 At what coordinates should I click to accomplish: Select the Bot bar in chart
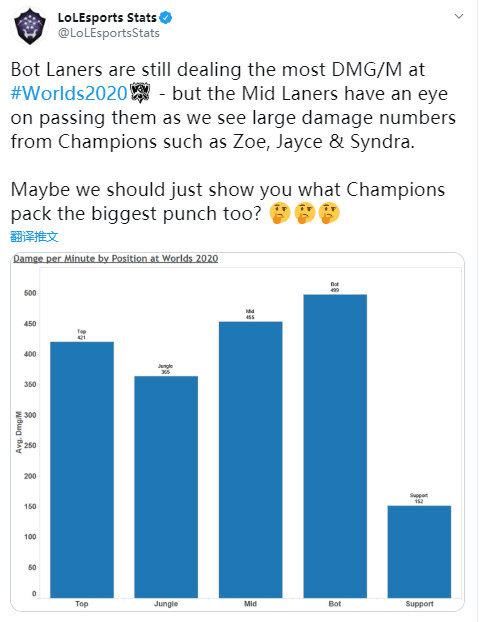335,446
